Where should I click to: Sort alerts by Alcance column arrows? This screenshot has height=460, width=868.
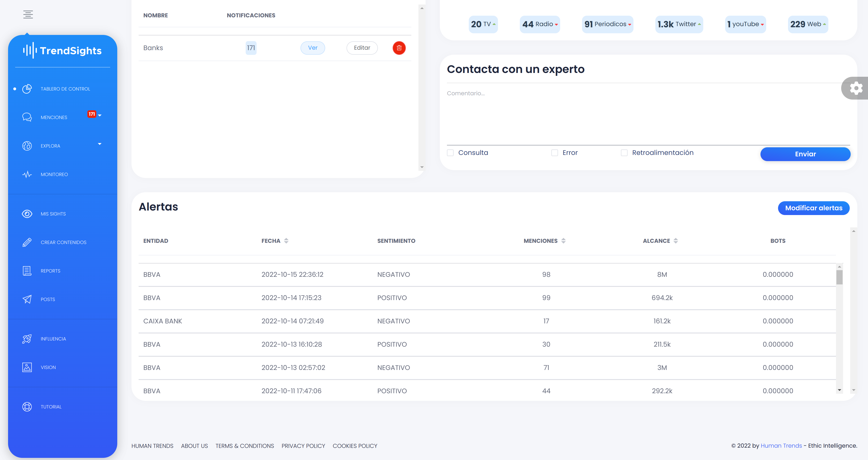tap(676, 241)
